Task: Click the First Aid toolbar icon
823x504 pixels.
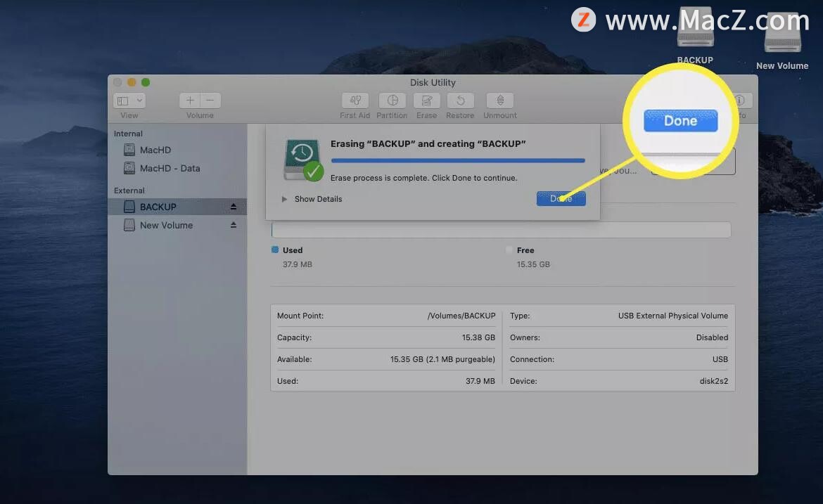Action: coord(355,101)
